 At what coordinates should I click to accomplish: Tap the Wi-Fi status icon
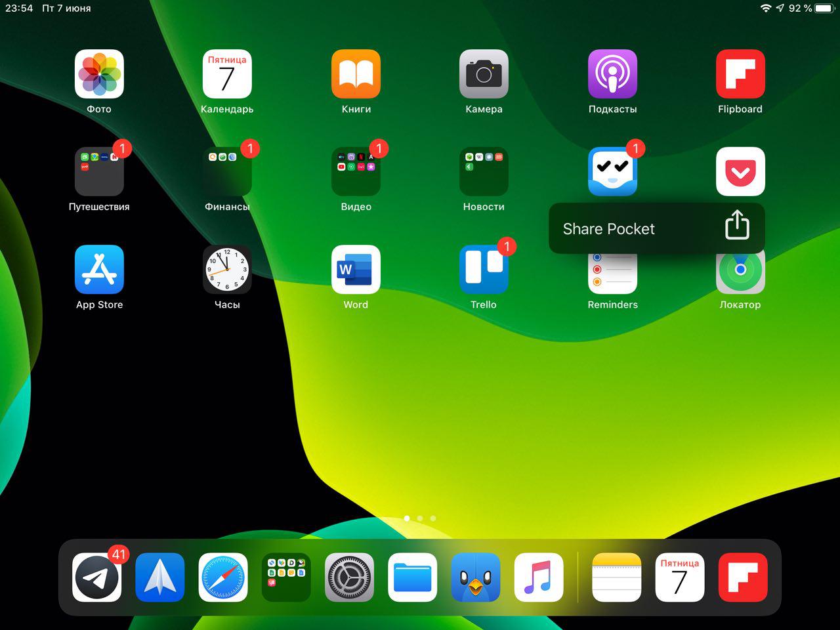click(x=766, y=8)
